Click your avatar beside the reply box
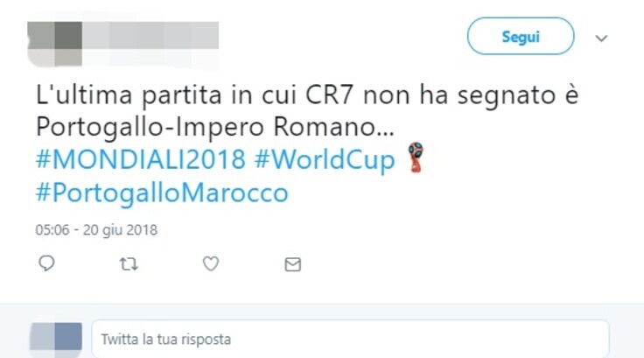Viewport: 644px width, 358px height. point(56,337)
